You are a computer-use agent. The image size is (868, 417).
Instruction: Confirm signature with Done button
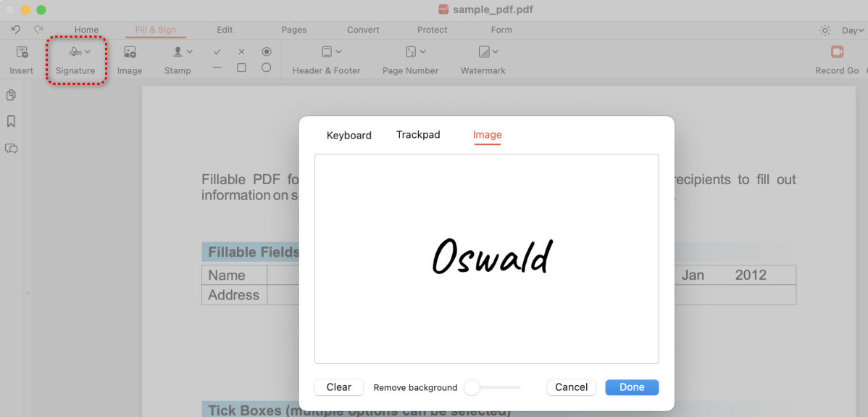[632, 387]
